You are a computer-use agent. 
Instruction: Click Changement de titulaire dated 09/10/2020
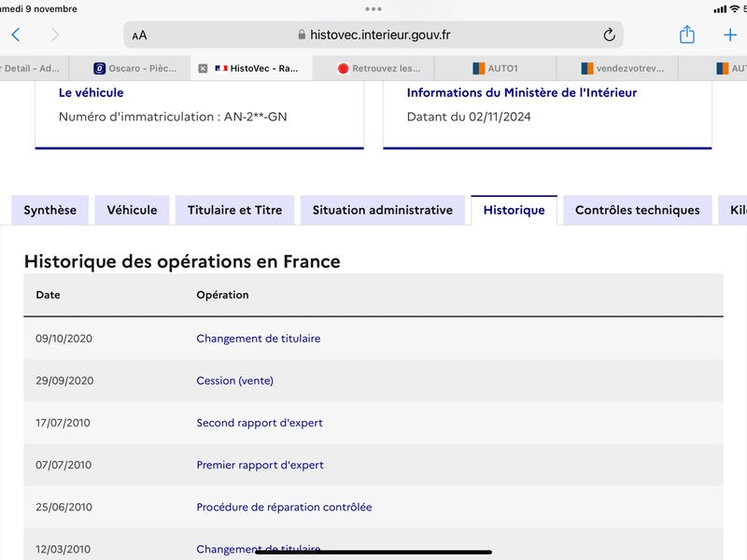[x=259, y=339]
